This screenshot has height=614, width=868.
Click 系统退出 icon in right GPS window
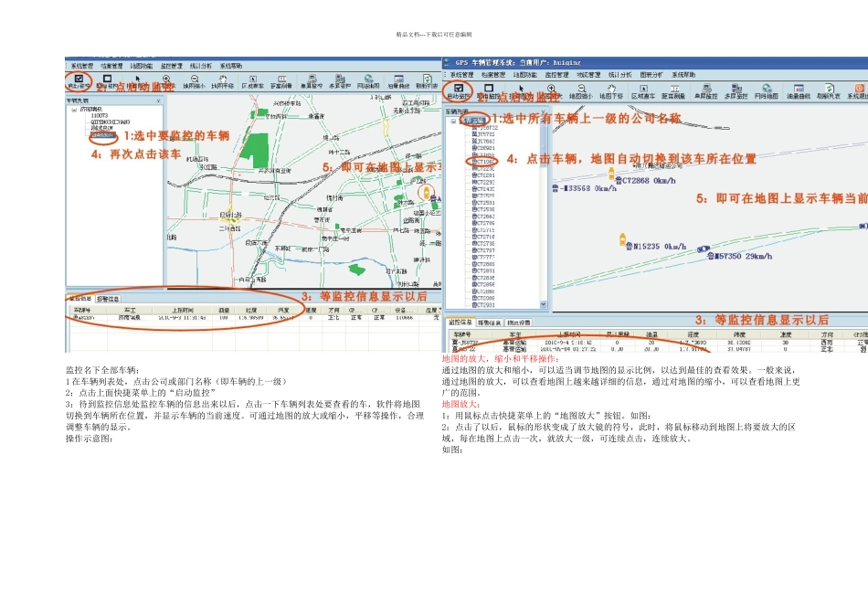tap(859, 90)
